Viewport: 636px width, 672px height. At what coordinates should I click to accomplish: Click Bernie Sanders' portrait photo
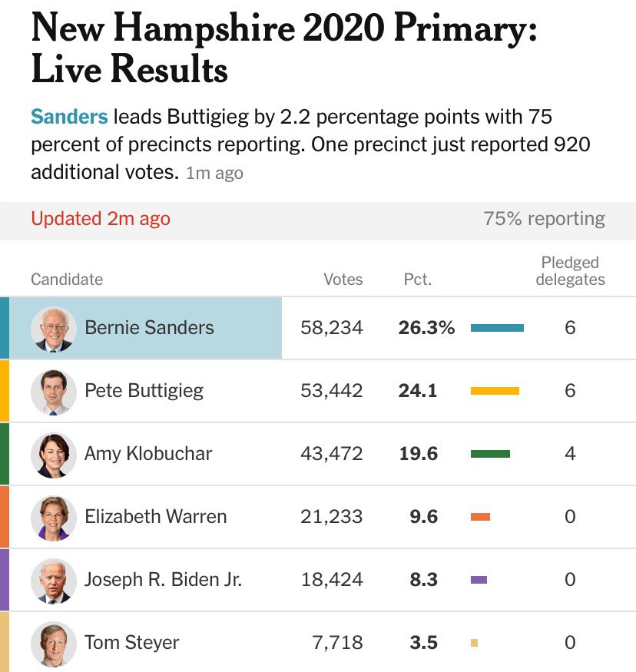(x=54, y=329)
